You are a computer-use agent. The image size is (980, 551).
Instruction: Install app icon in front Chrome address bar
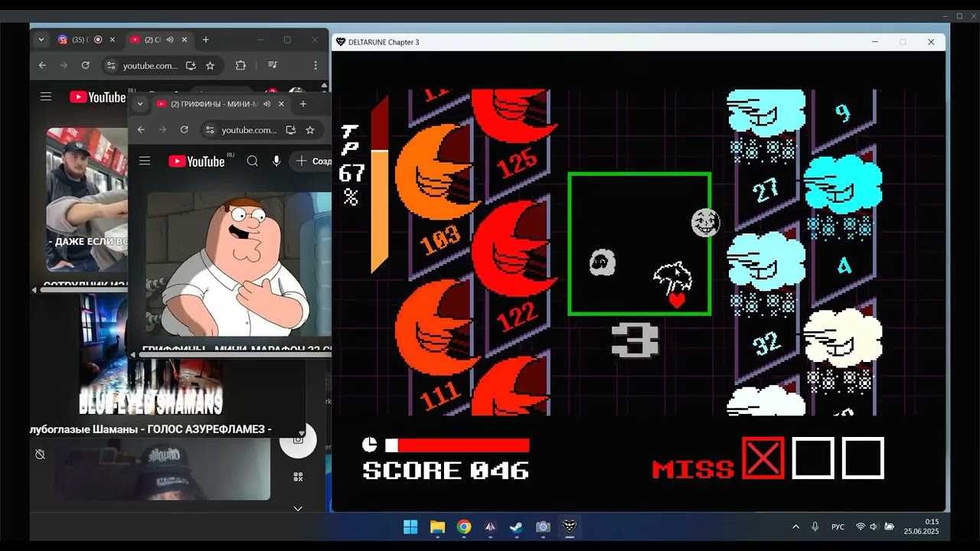pyautogui.click(x=290, y=130)
